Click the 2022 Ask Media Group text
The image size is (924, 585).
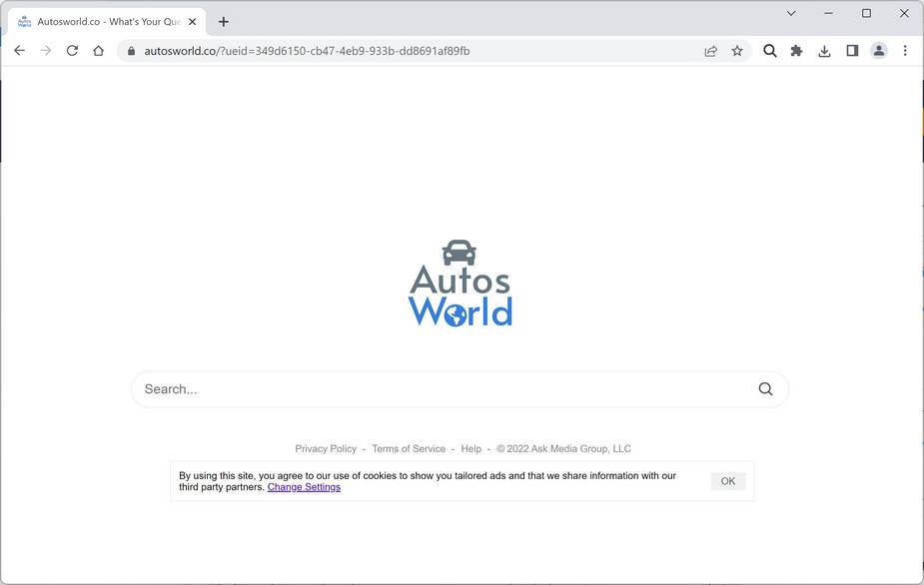[x=564, y=449]
